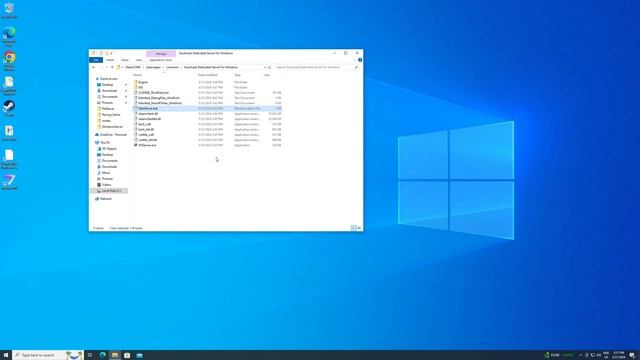Switch to the Home ribbon tab
Image resolution: width=640 pixels, height=360 pixels.
click(x=110, y=60)
